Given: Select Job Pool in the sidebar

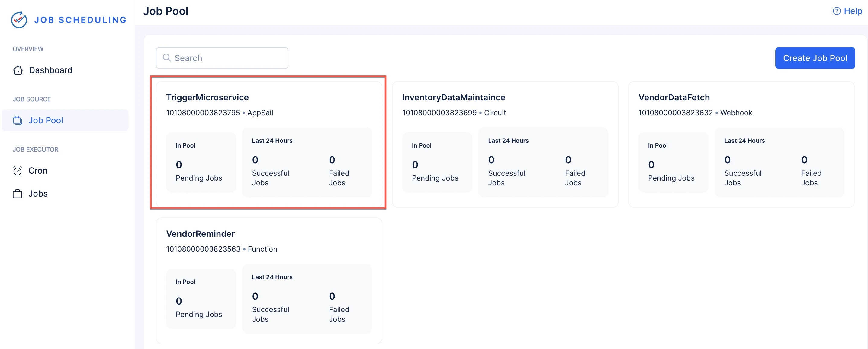Looking at the screenshot, I should [x=65, y=120].
